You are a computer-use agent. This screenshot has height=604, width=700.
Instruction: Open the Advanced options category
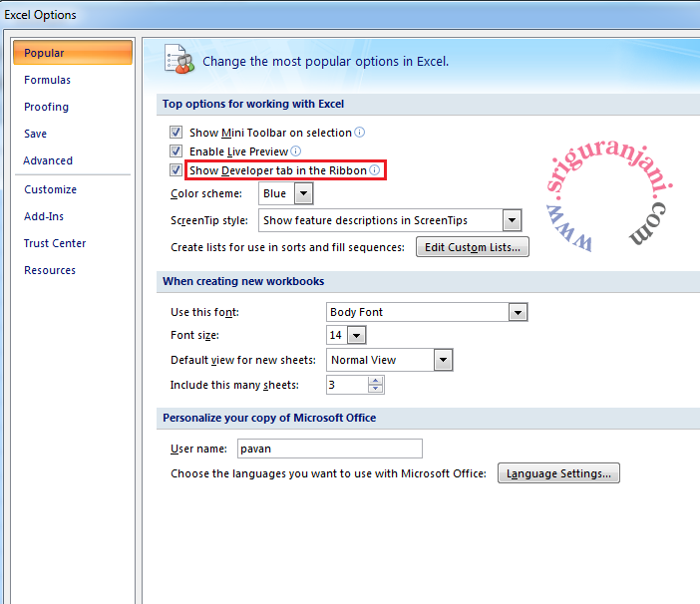coord(48,160)
